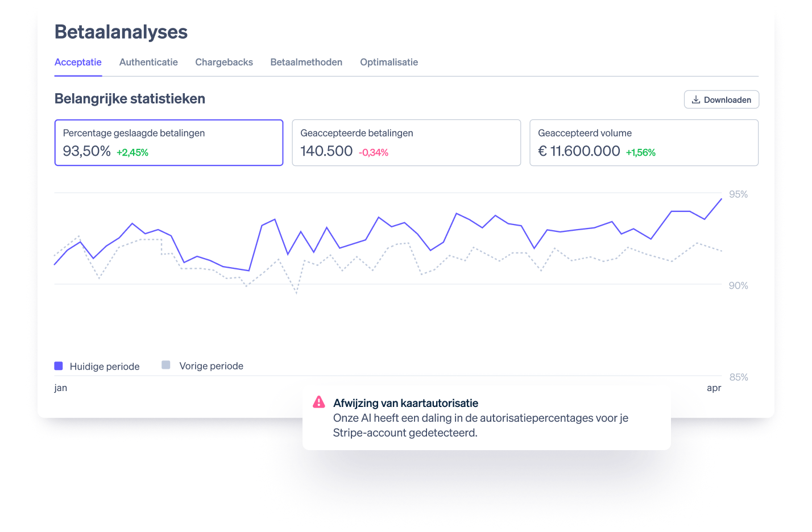
Task: Select the Betaalmethoden tab
Action: 306,63
